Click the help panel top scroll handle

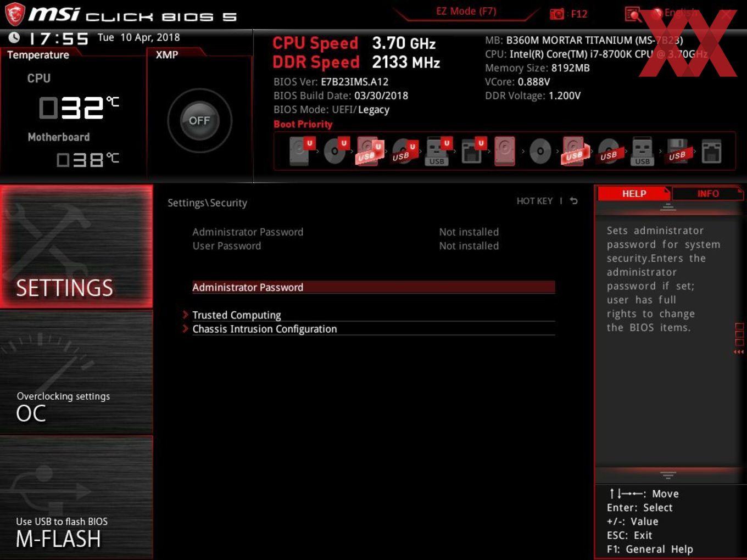coord(668,208)
